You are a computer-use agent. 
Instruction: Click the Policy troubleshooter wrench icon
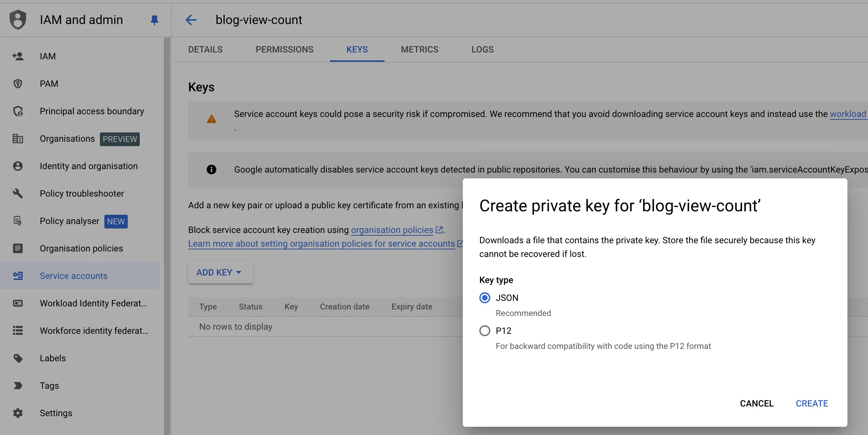point(18,193)
